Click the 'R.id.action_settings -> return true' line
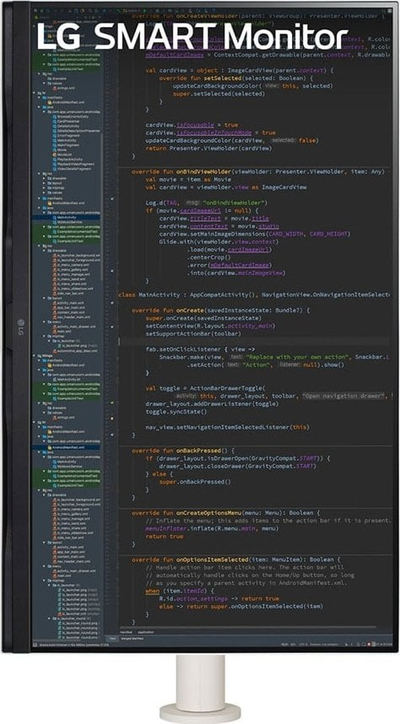 coord(219,598)
